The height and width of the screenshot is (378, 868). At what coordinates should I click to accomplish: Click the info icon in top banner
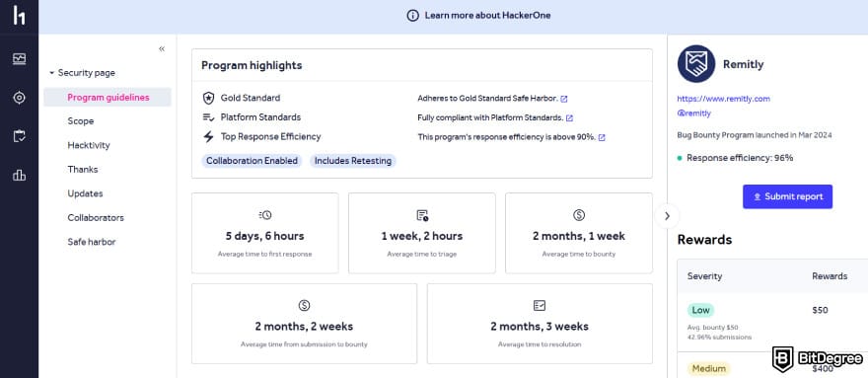(413, 16)
